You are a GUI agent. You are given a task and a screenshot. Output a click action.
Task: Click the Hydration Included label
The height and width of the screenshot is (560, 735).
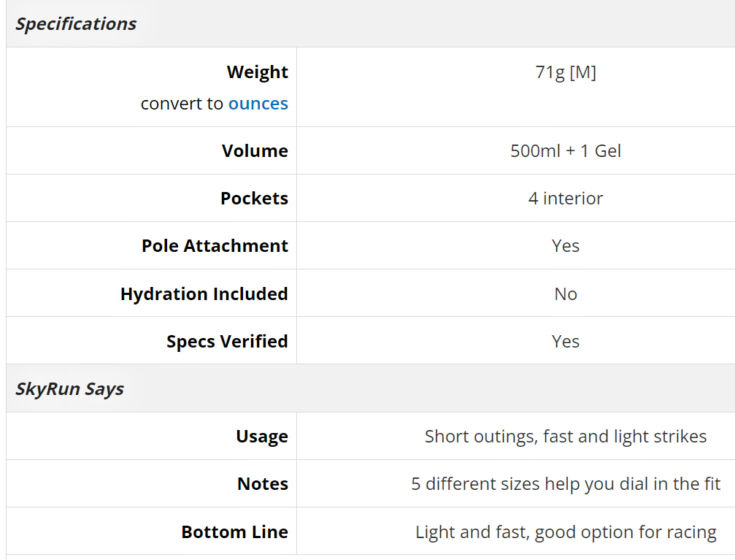click(x=204, y=294)
